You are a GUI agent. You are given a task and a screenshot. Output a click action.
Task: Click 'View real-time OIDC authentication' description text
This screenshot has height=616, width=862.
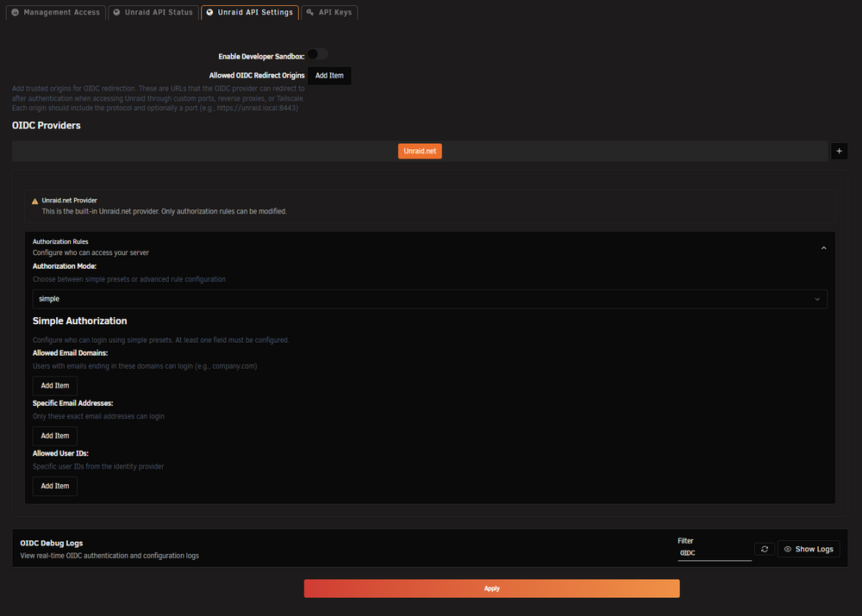point(109,556)
